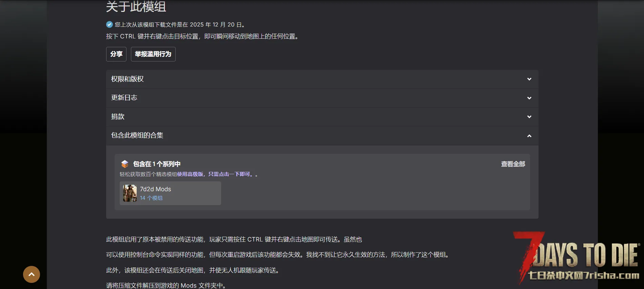644x289 pixels.
Task: Click the stacked layers collection icon
Action: pyautogui.click(x=125, y=164)
